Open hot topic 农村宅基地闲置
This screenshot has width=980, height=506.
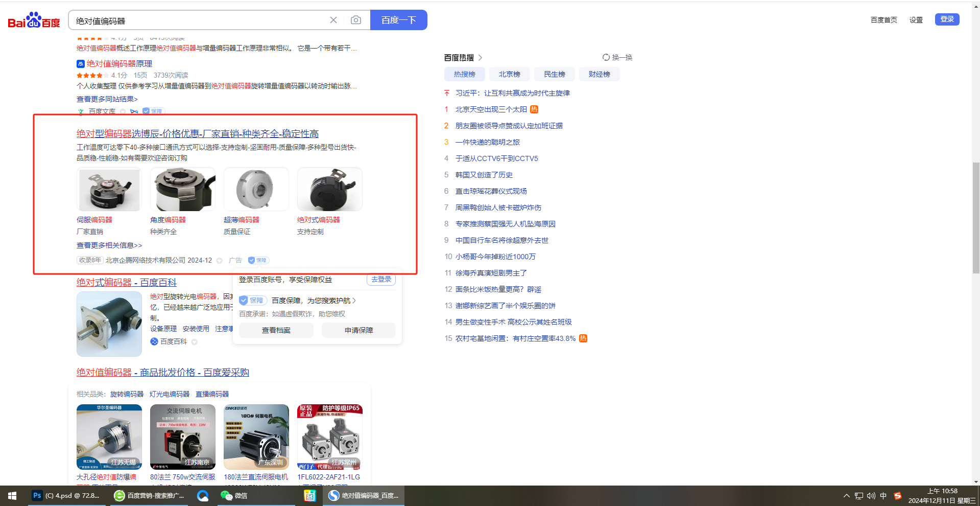tap(515, 338)
